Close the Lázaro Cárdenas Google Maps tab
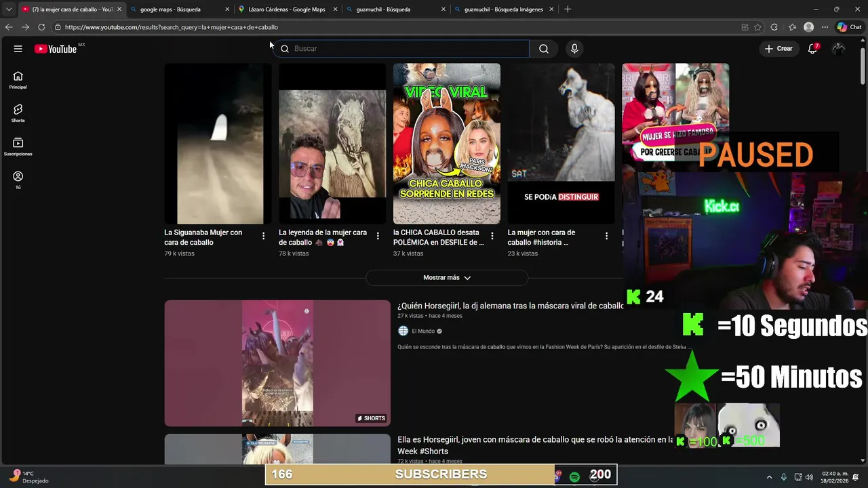 [x=336, y=9]
